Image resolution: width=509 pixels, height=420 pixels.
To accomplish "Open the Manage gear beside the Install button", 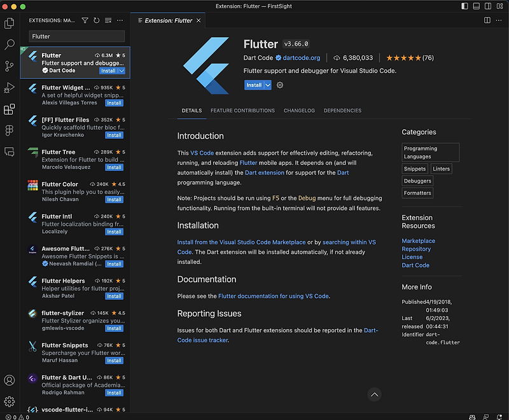I will coord(279,85).
